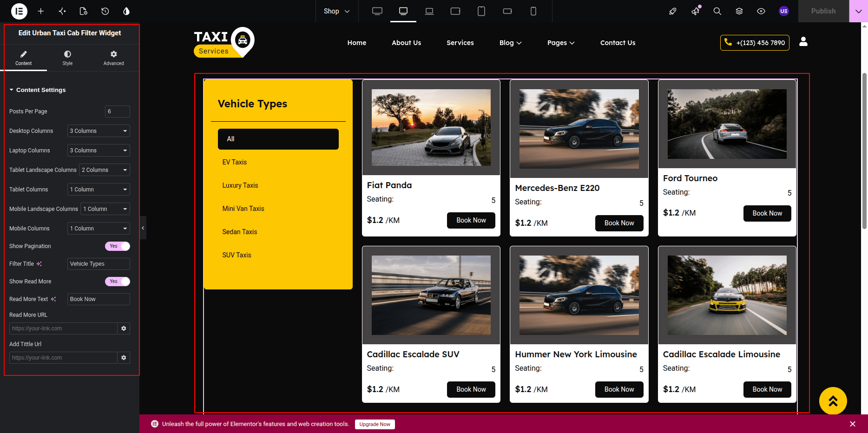Screen dimensions: 868x433
Task: Switch to the Style tab
Action: click(x=67, y=58)
